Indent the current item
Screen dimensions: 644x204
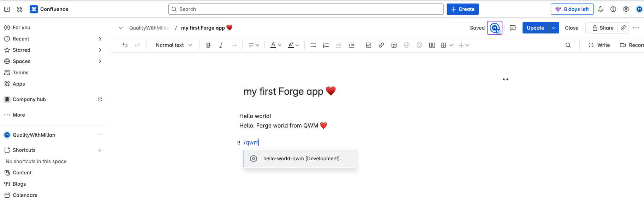(351, 45)
